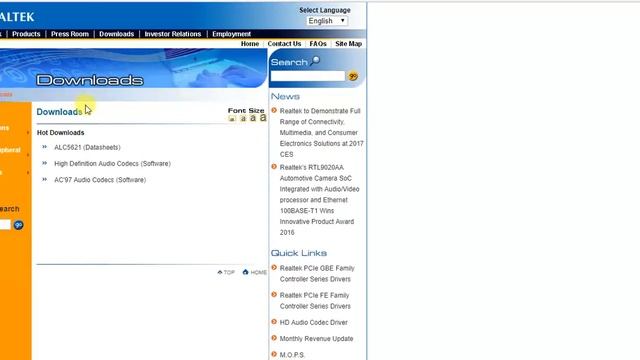Viewport: 640px width, 360px height.
Task: Open the RTL9020AA Automotive Camera SoC news
Action: click(320, 200)
